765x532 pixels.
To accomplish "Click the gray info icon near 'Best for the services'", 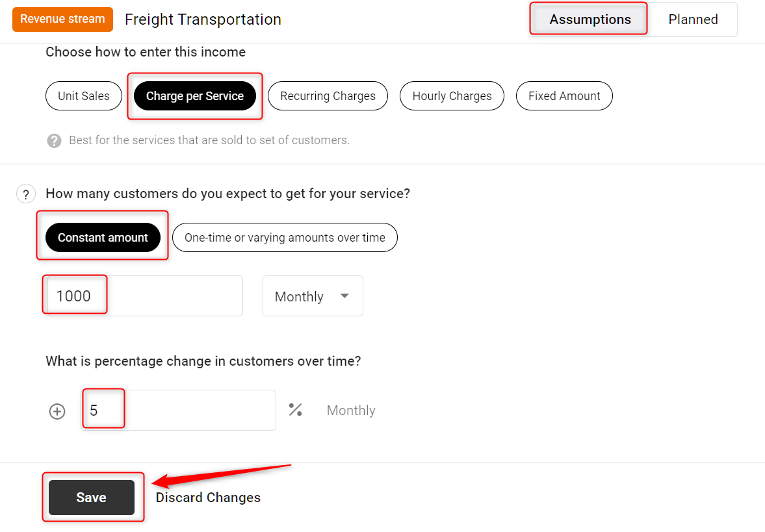I will [x=55, y=140].
